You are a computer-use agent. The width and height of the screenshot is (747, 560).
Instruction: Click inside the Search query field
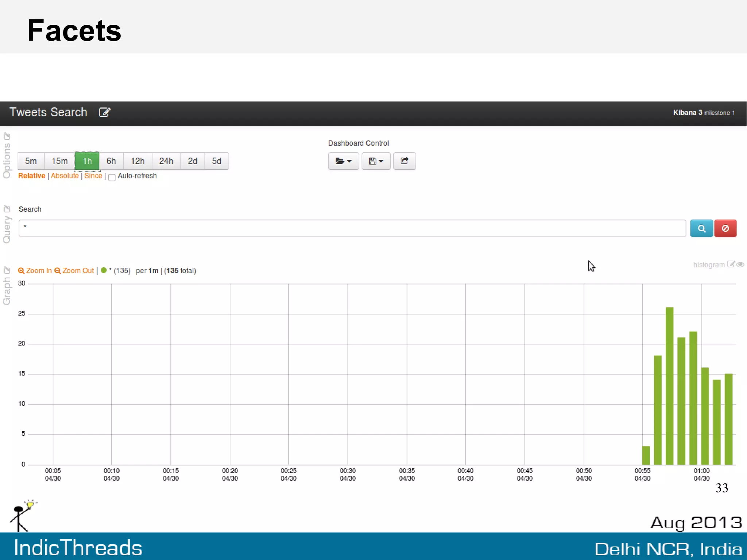pyautogui.click(x=352, y=228)
